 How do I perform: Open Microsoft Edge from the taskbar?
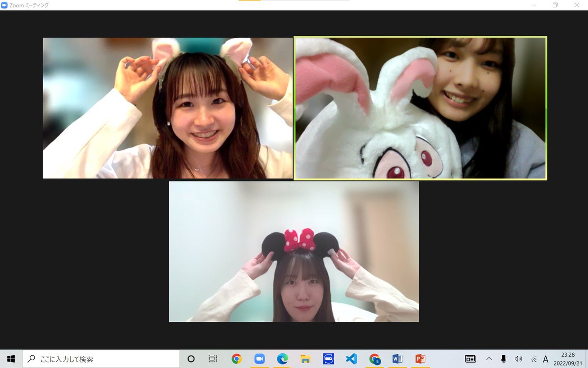[282, 359]
